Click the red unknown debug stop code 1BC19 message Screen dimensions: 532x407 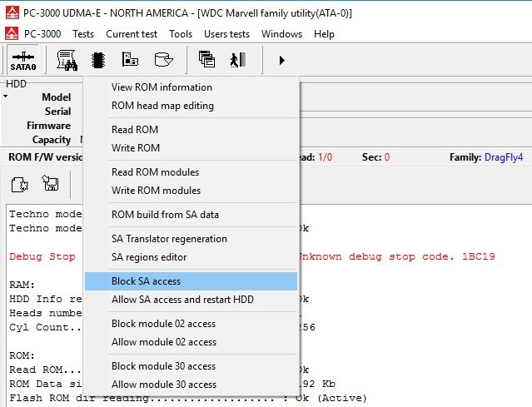click(397, 256)
